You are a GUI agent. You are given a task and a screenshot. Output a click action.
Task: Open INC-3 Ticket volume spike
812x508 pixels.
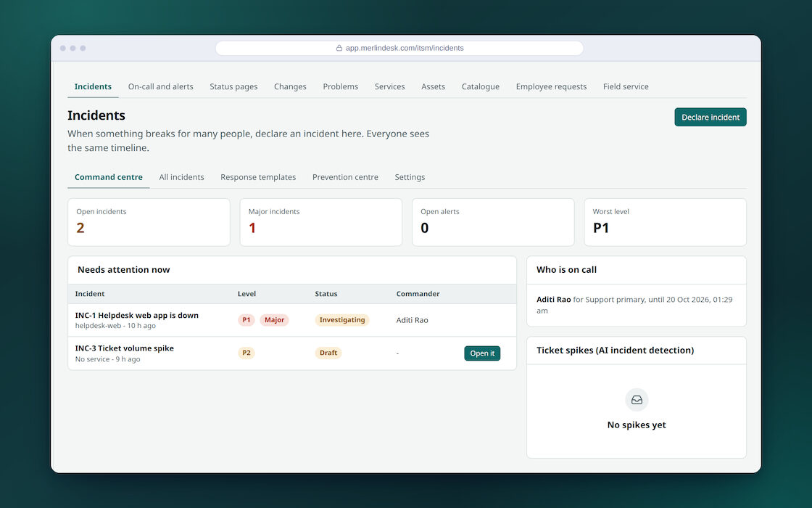[x=124, y=348]
